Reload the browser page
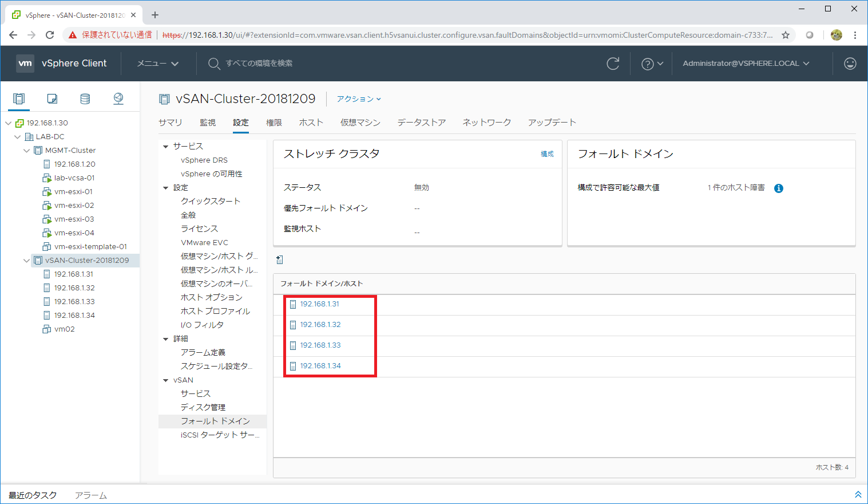 (x=50, y=35)
